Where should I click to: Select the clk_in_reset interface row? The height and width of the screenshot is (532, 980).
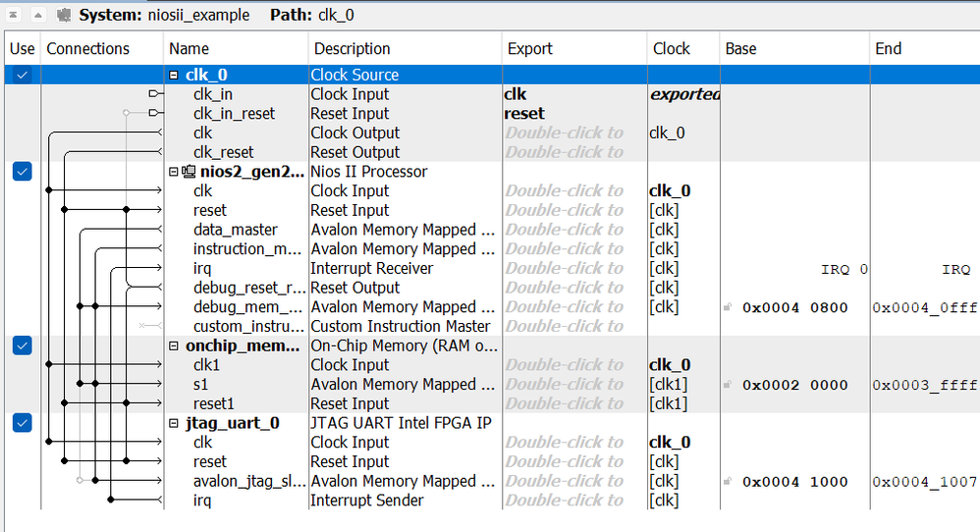234,114
